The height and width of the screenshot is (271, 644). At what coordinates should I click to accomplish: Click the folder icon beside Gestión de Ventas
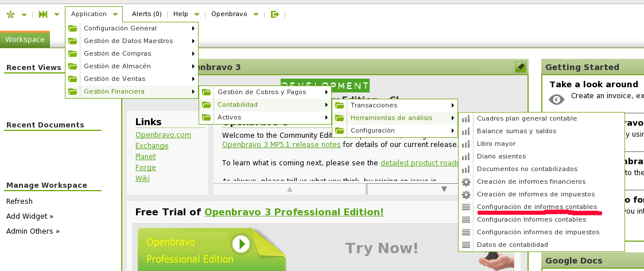coord(73,79)
